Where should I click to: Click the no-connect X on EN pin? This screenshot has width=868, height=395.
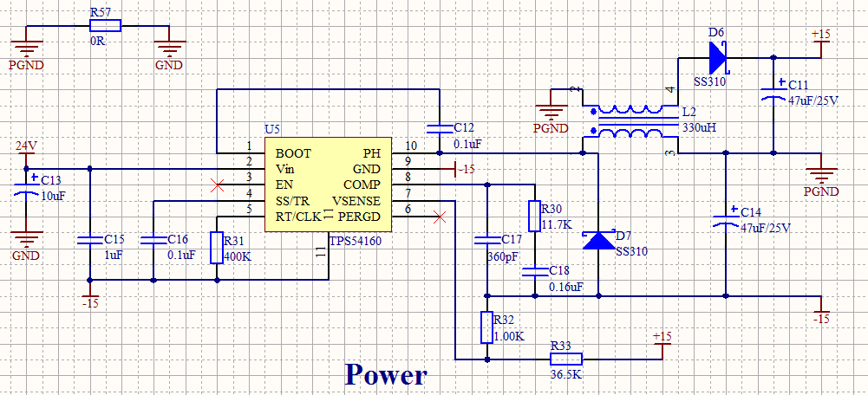click(217, 185)
